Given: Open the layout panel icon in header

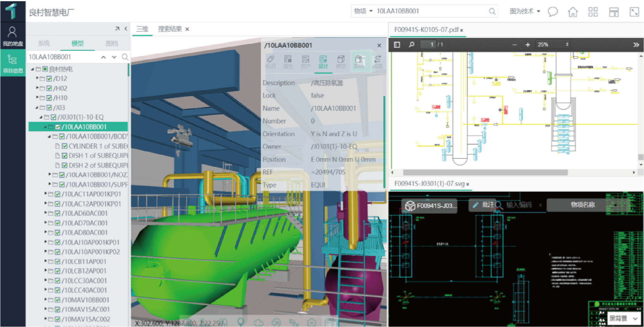Looking at the screenshot, I should click(614, 12).
